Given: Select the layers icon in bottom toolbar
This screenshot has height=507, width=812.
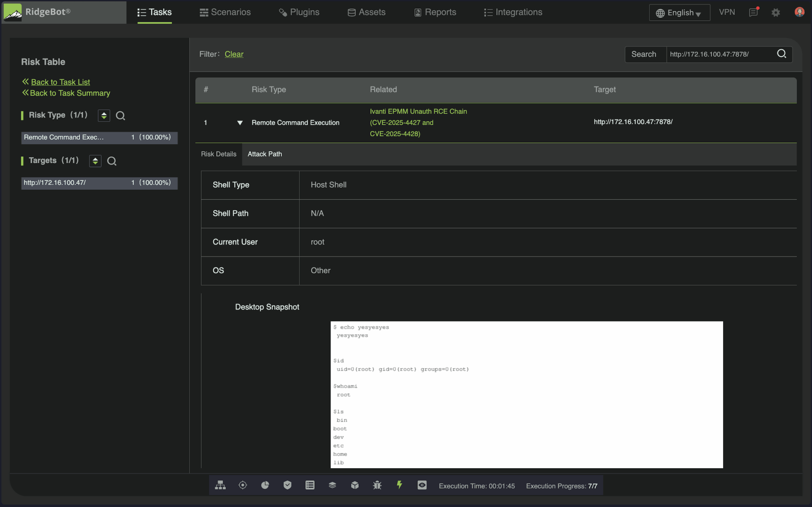Looking at the screenshot, I should (332, 485).
